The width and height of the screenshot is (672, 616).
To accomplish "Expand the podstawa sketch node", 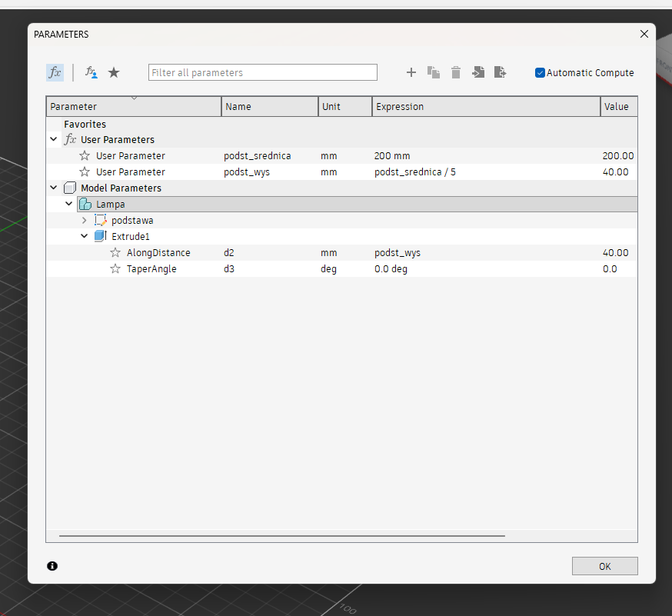I will 85,221.
